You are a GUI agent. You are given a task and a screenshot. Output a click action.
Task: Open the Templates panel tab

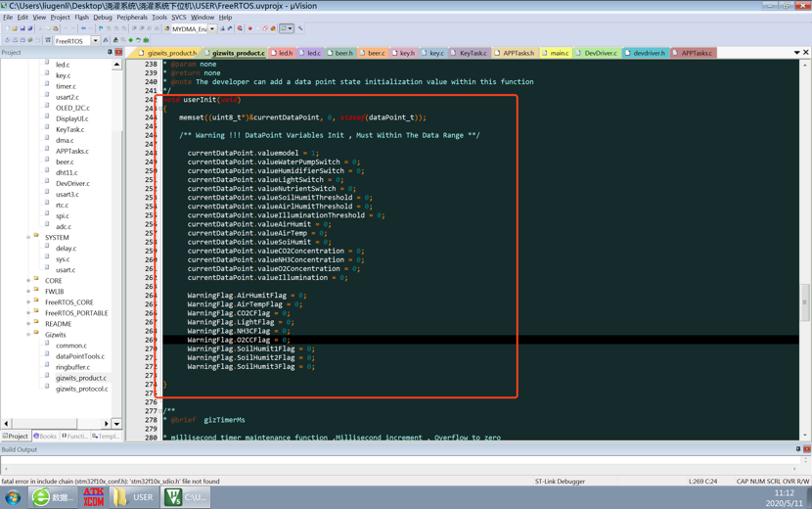tap(105, 436)
